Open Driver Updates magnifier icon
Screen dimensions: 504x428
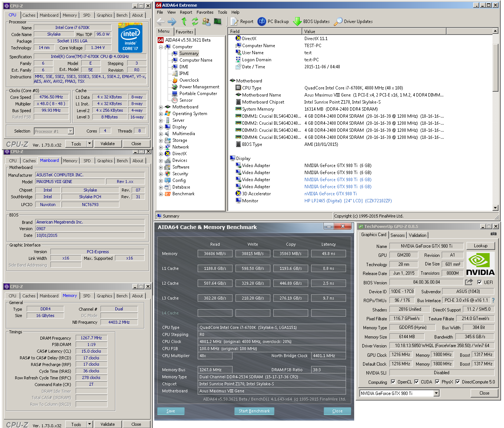(338, 22)
